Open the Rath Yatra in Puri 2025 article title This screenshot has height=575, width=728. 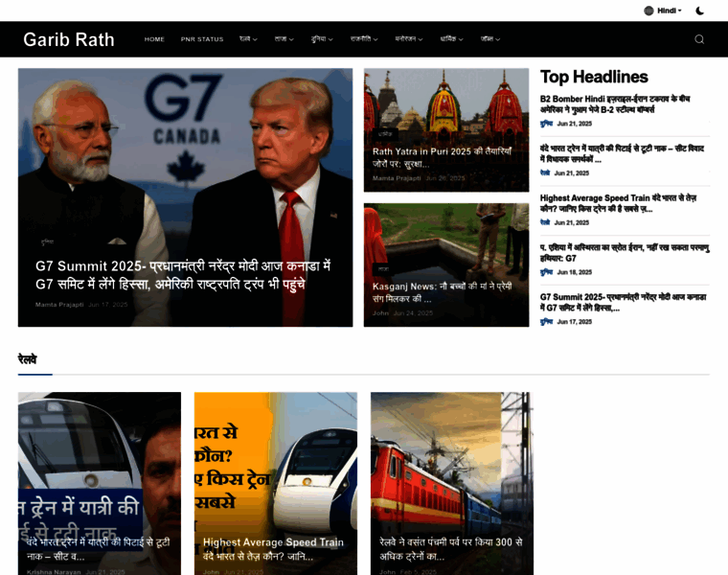pyautogui.click(x=442, y=157)
